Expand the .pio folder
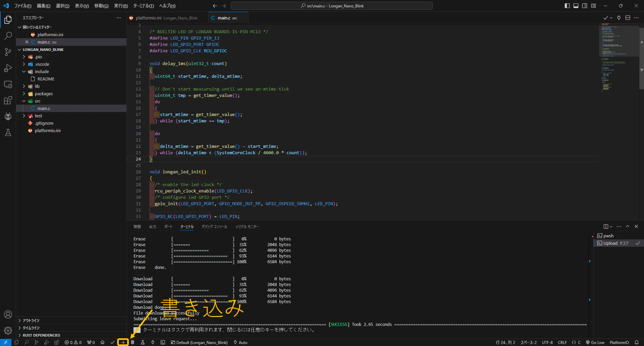The height and width of the screenshot is (346, 644). (24, 57)
